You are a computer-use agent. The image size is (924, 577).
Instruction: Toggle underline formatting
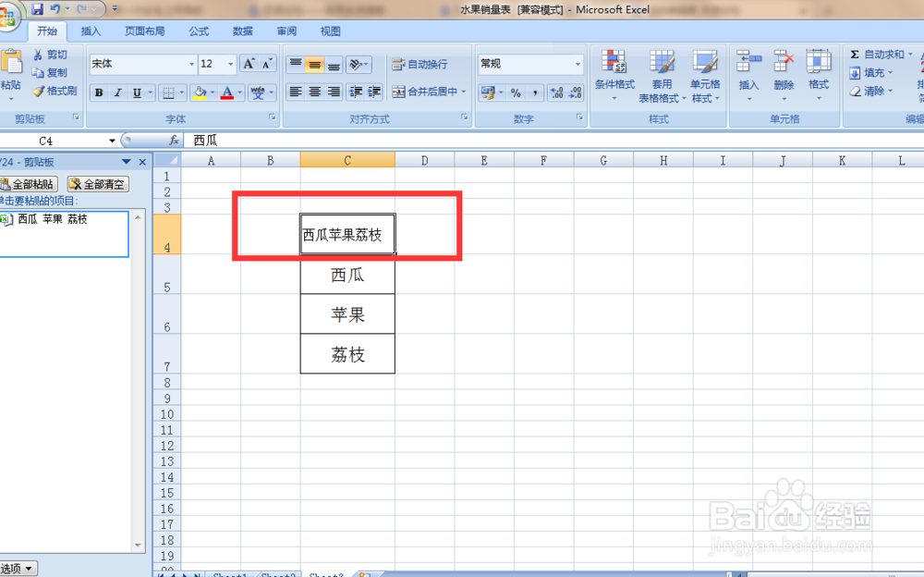click(x=137, y=92)
